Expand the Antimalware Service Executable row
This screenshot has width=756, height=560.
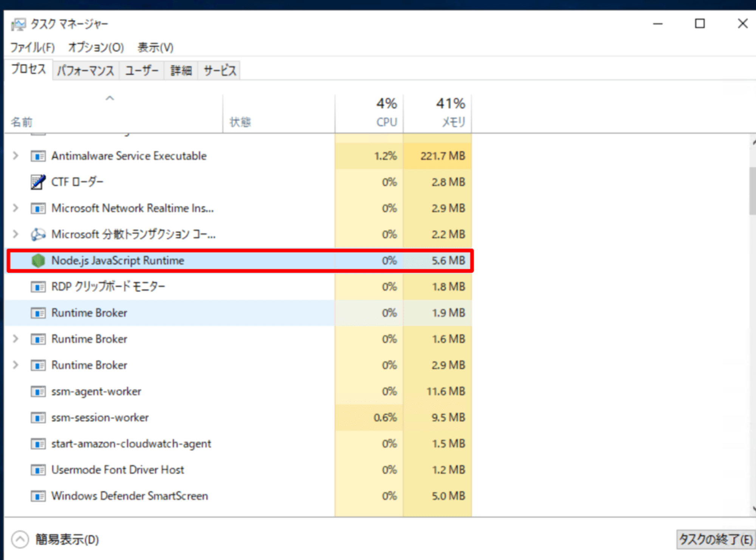click(x=15, y=156)
